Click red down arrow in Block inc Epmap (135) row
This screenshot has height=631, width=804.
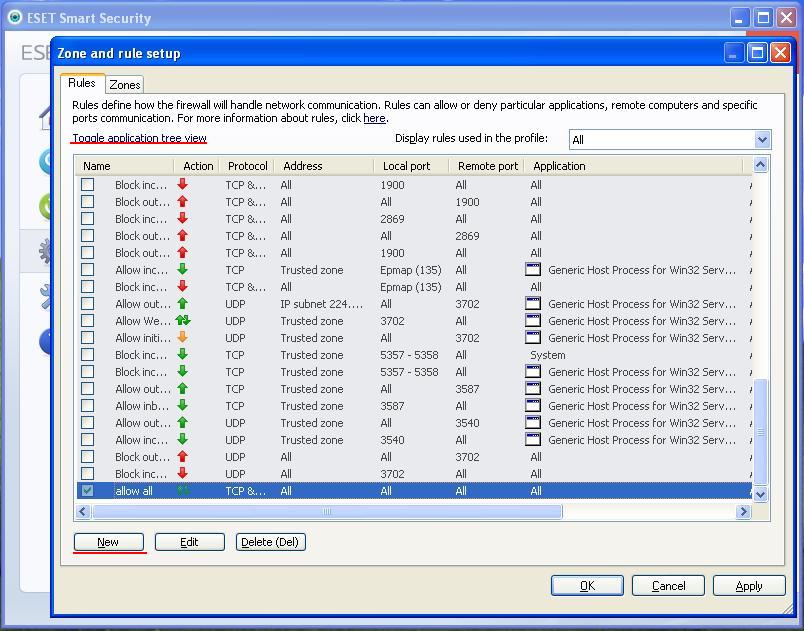(182, 286)
